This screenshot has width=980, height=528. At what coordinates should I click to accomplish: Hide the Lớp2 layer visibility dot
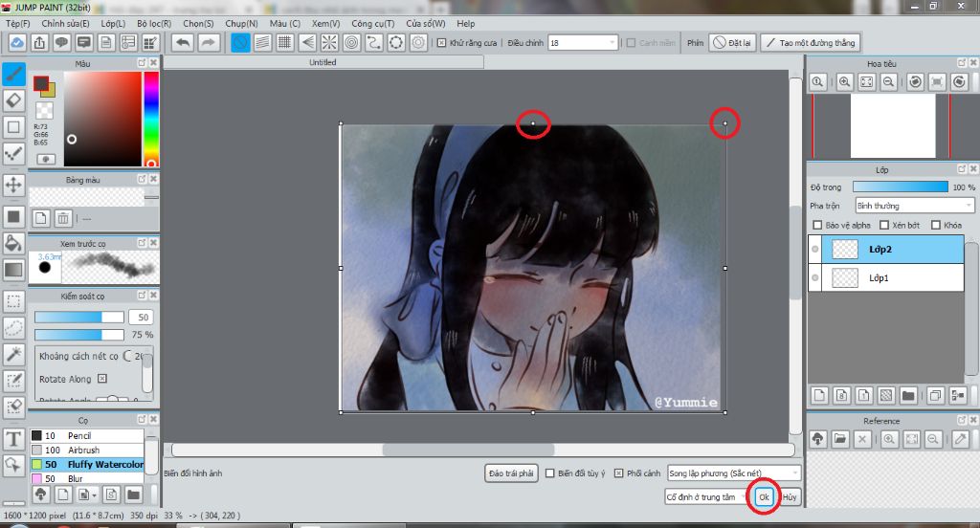point(815,250)
